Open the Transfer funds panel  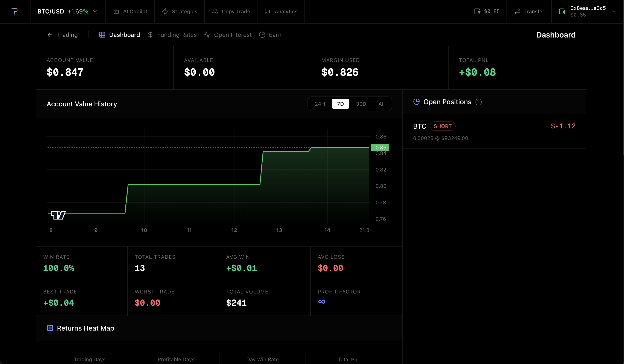pyautogui.click(x=529, y=11)
